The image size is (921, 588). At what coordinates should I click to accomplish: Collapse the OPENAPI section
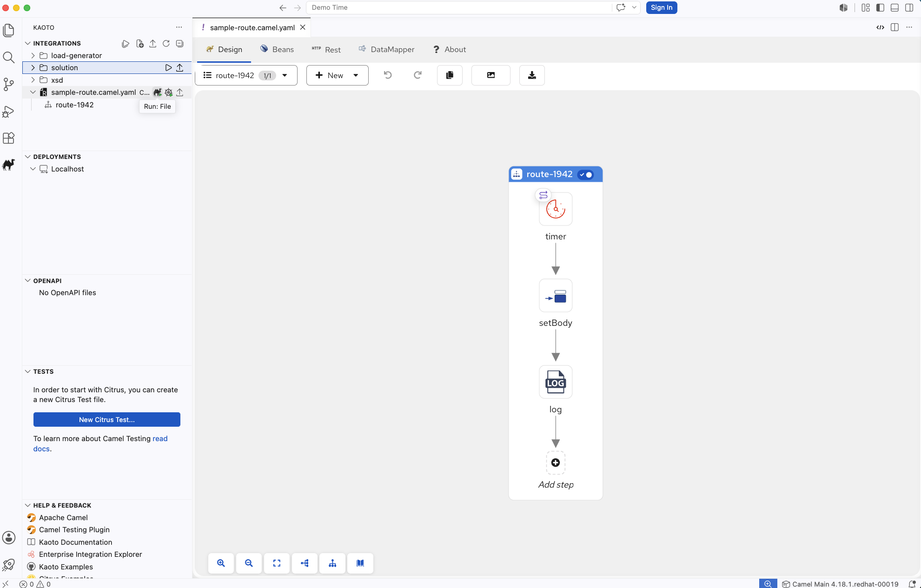pos(28,281)
